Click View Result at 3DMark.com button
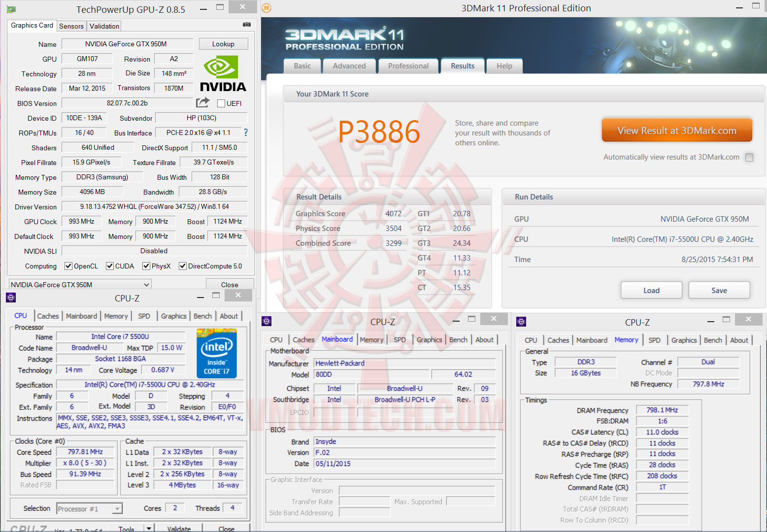This screenshot has width=767, height=532. point(677,131)
